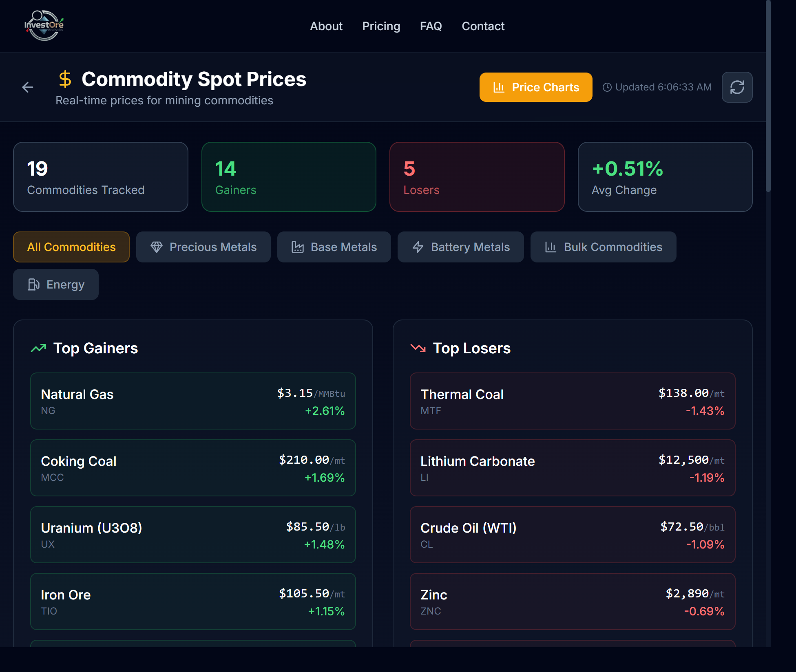Open the Natural Gas gainer card
The width and height of the screenshot is (796, 672).
click(193, 401)
